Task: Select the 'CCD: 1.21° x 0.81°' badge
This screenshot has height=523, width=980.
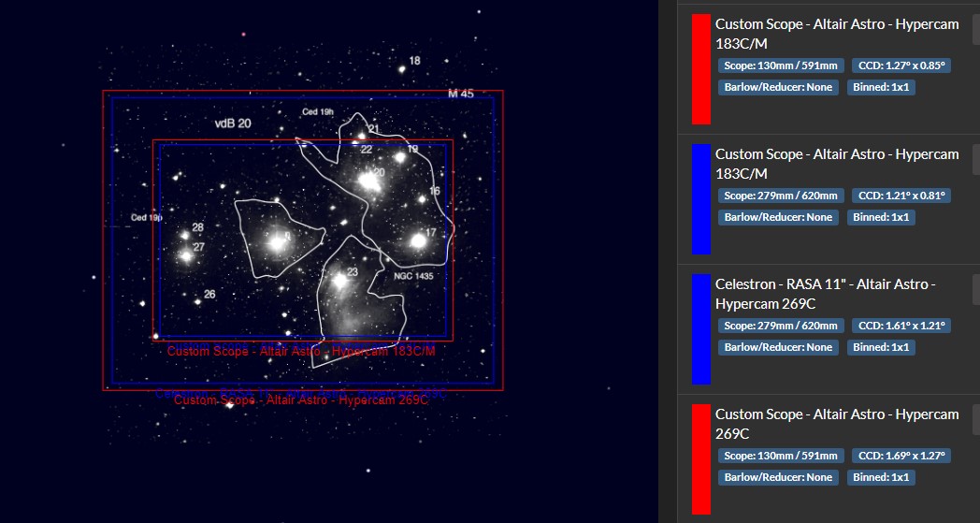Action: 901,196
